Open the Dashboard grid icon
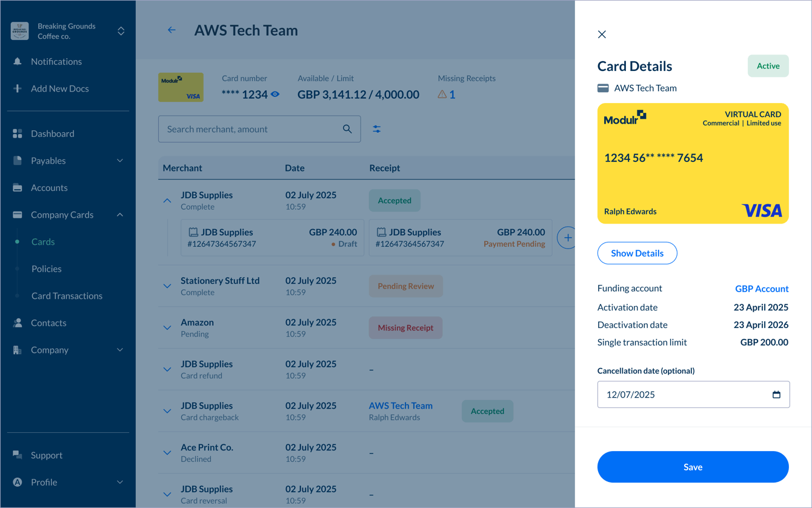 coord(18,133)
